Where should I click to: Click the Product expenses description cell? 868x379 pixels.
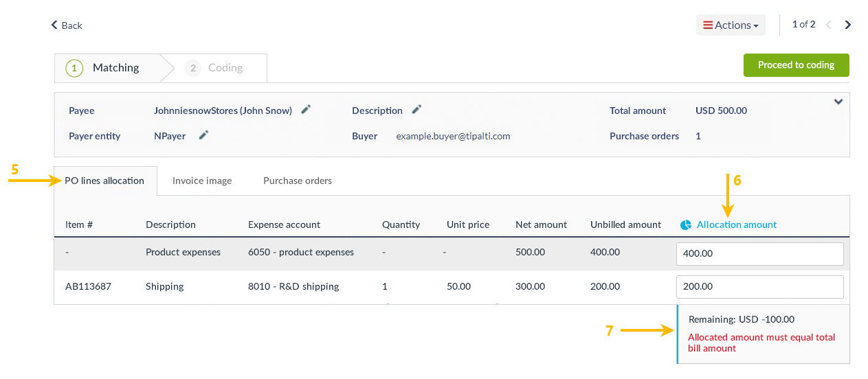[183, 252]
